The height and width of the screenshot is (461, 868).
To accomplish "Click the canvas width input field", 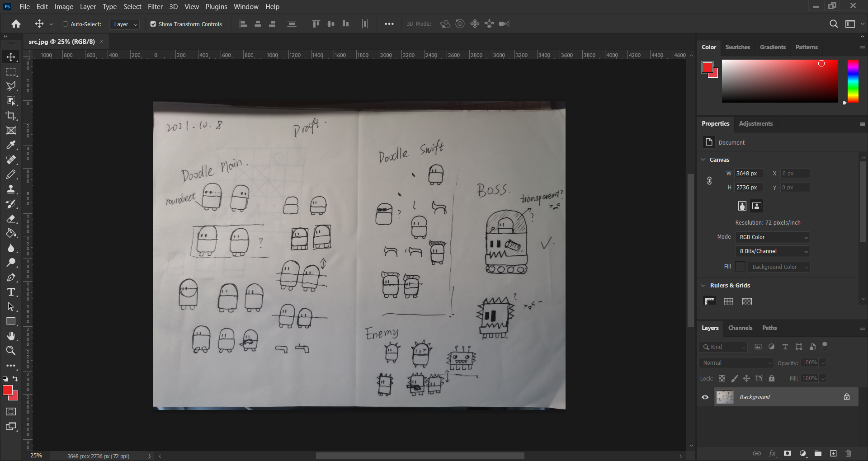I will tap(749, 174).
